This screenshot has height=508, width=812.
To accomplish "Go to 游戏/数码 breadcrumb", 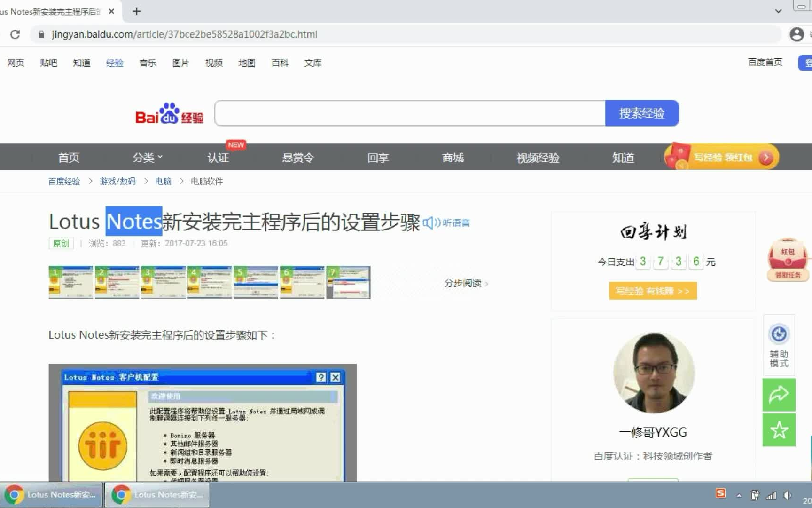I will click(x=117, y=182).
